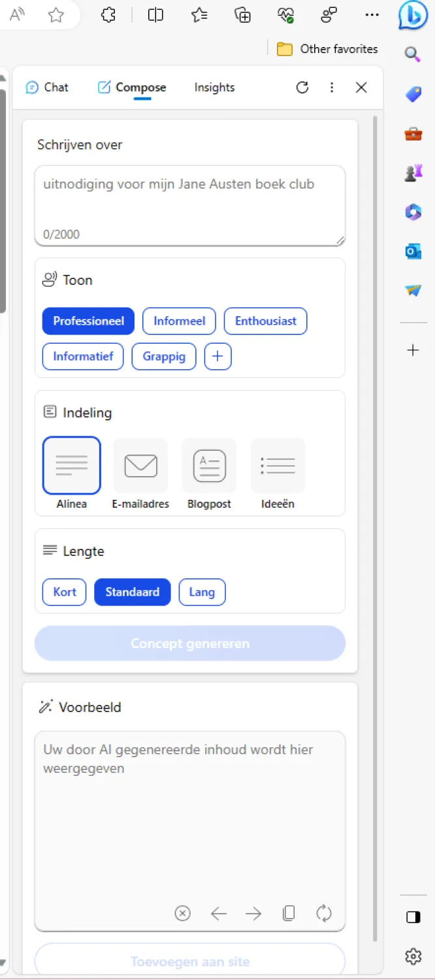Add a sidebar app with plus icon
Screen dimensions: 435x980
point(413,350)
